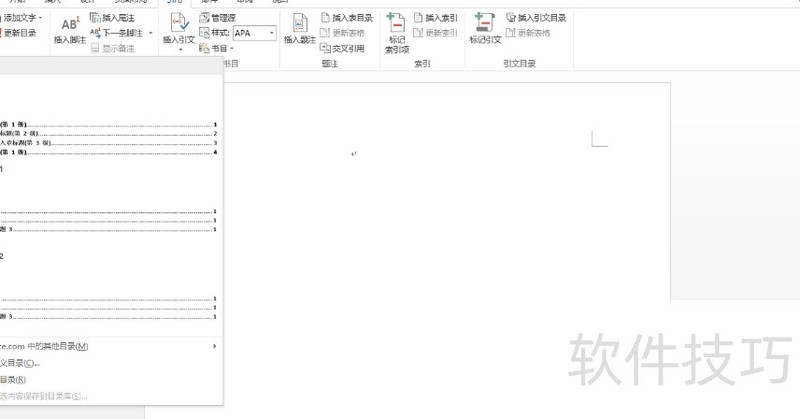Click 插入题注 to insert a caption
The width and height of the screenshot is (800, 419).
tap(300, 29)
